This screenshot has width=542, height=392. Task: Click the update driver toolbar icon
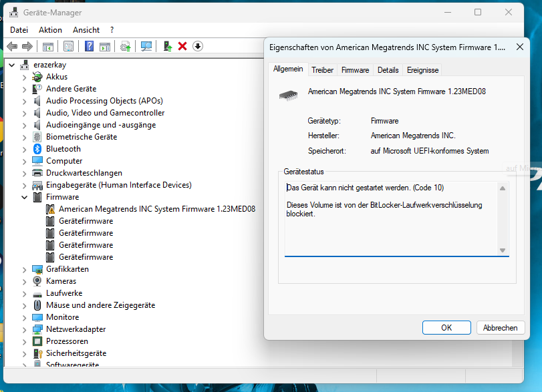pyautogui.click(x=168, y=46)
